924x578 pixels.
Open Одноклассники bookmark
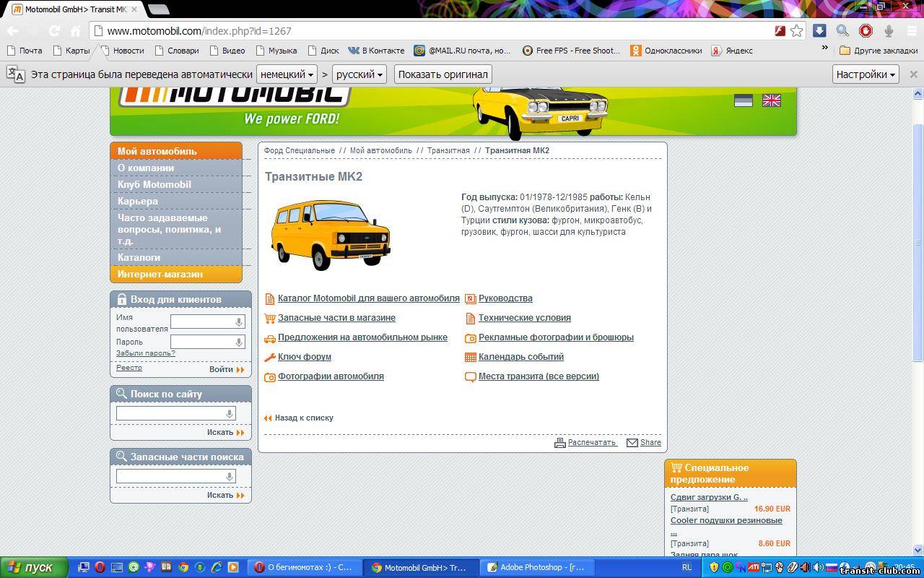[x=666, y=51]
